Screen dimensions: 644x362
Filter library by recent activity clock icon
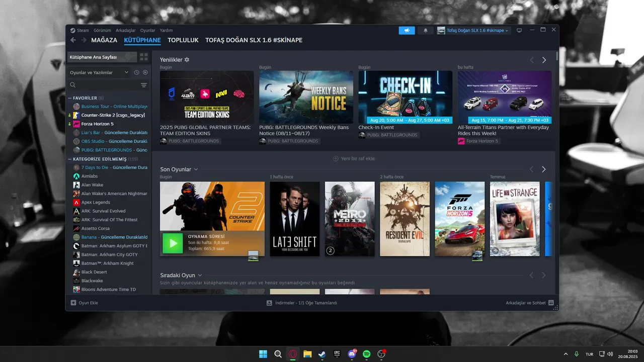[136, 72]
